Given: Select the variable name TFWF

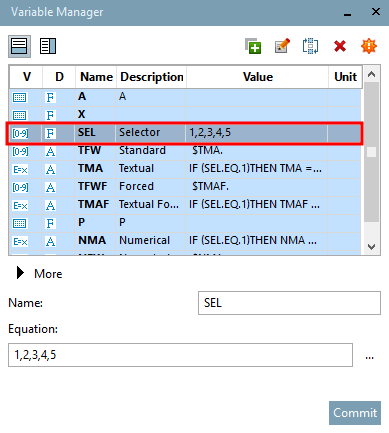Looking at the screenshot, I should pyautogui.click(x=92, y=186).
